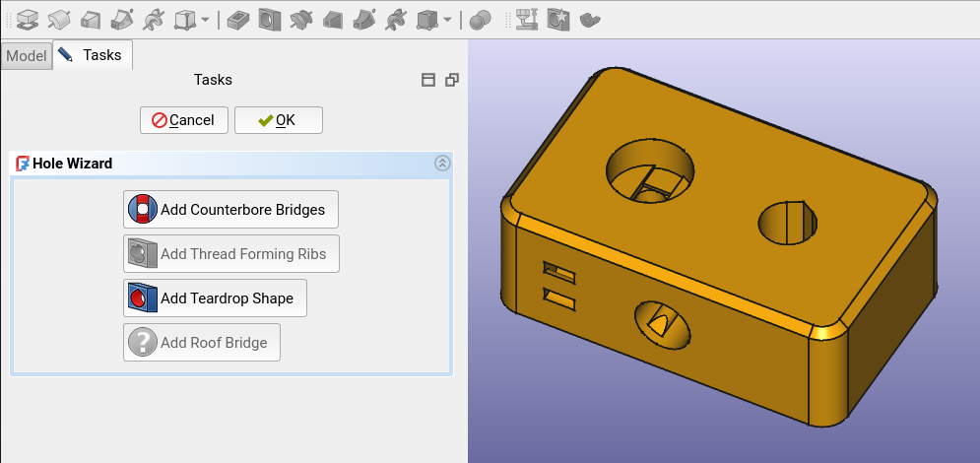Click the teardrop hole on model front face

click(x=662, y=325)
